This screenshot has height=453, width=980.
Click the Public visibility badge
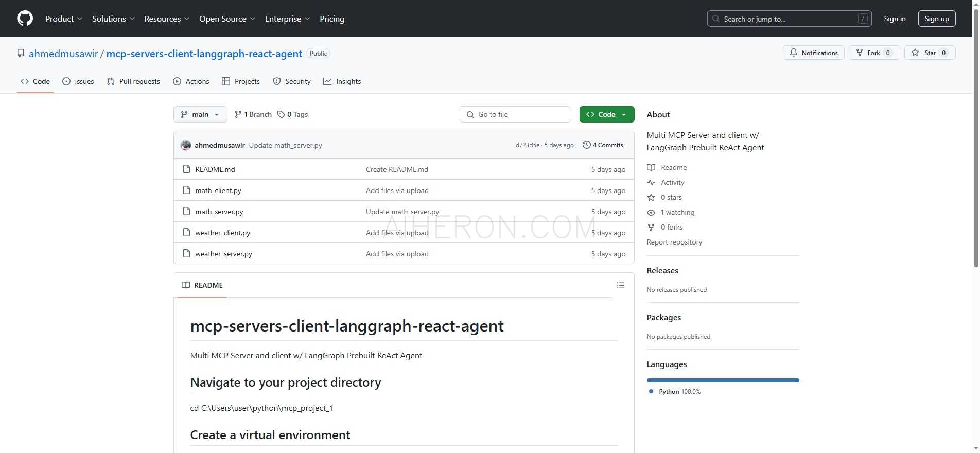(318, 54)
